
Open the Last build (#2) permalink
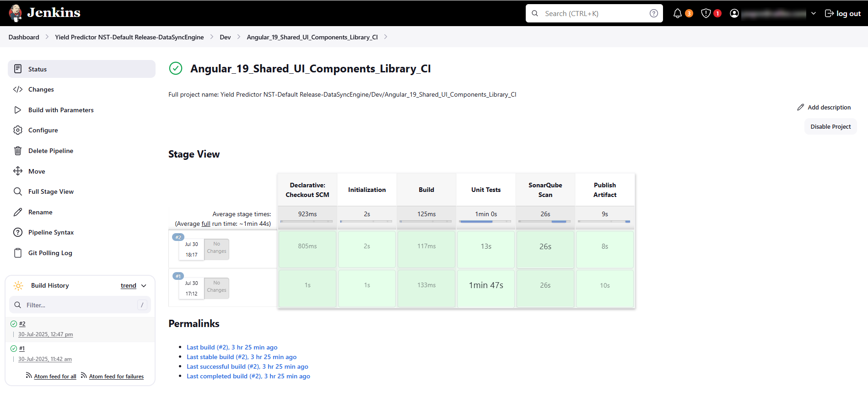pos(232,347)
